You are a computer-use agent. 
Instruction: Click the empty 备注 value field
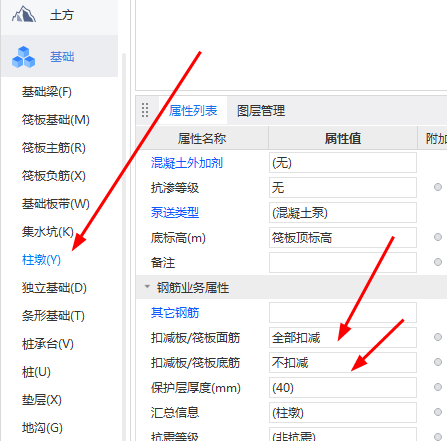[x=343, y=262]
